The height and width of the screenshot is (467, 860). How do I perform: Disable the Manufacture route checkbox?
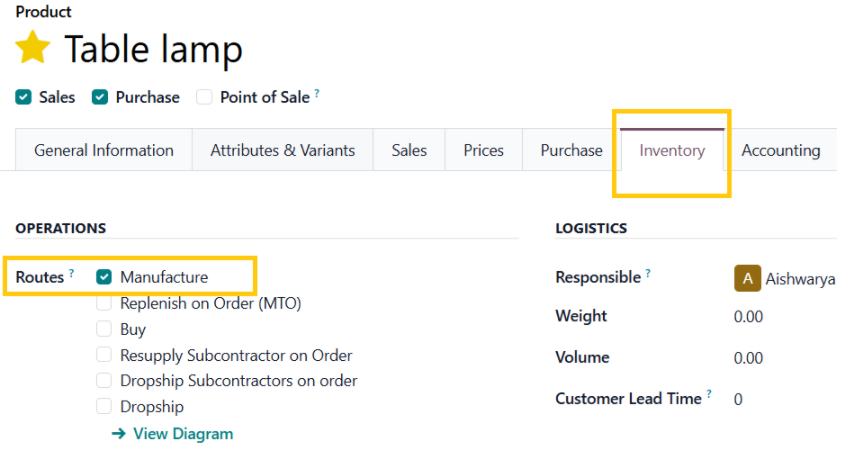(104, 277)
